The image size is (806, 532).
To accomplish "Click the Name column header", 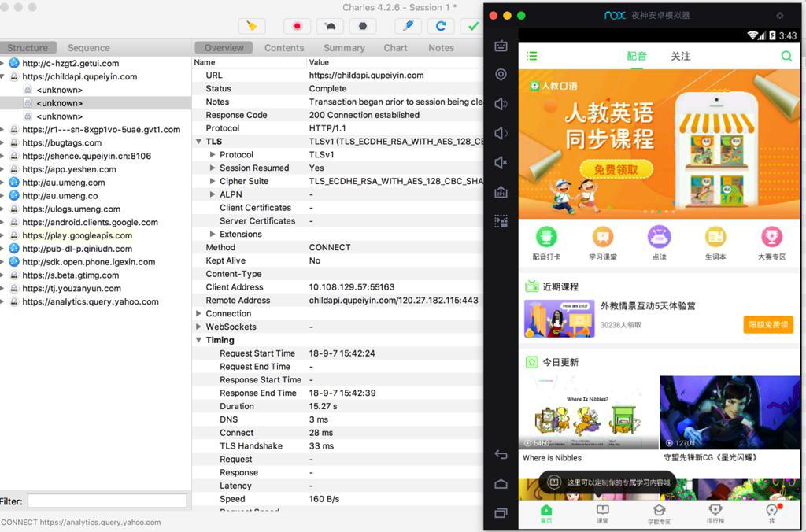I will pos(205,62).
